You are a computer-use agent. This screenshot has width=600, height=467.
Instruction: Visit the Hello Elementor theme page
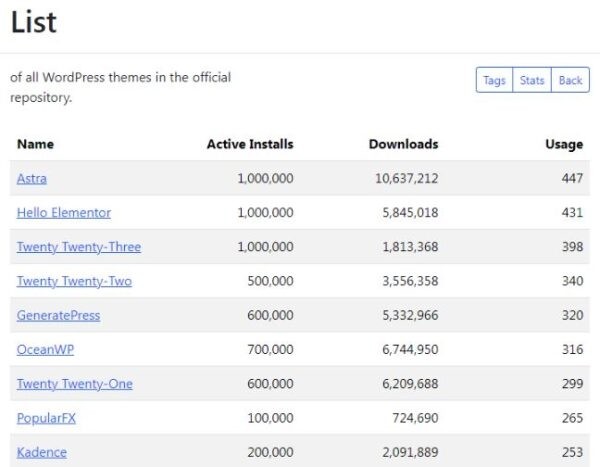tap(64, 213)
